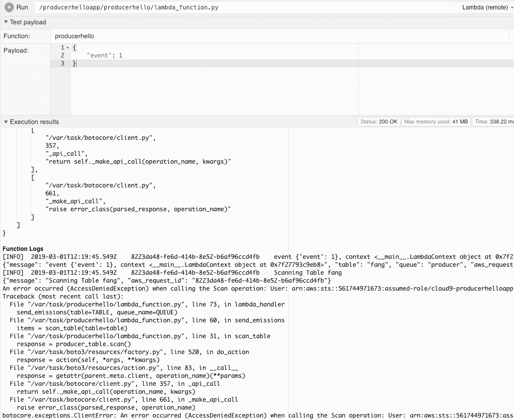
Task: Click "items = scan_table(table=table)" line
Action: [x=72, y=328]
